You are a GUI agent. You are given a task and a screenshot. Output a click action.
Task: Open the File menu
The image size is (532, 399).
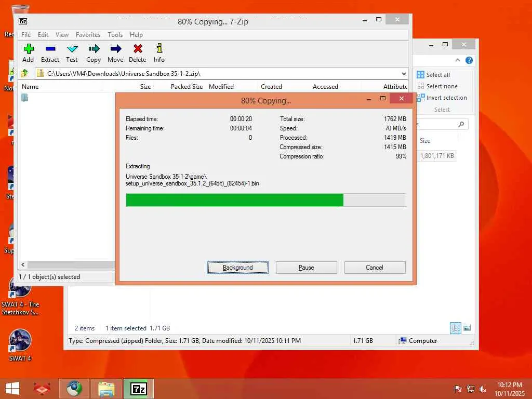[26, 35]
